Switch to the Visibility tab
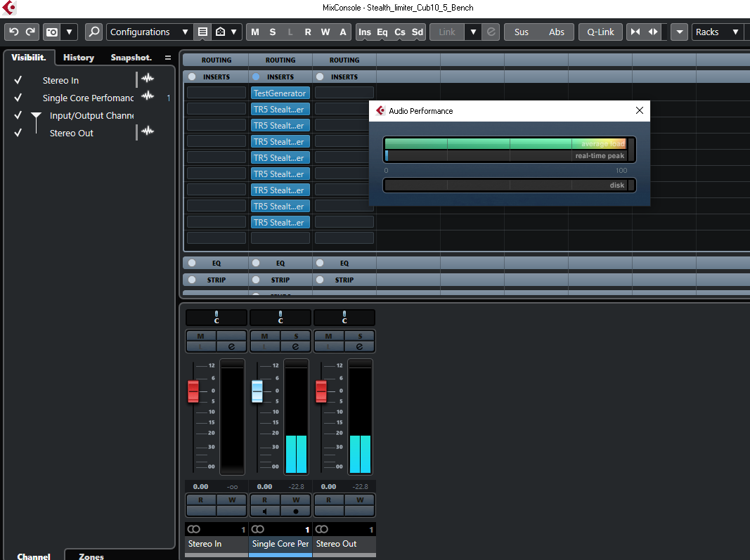The width and height of the screenshot is (750, 560). (x=29, y=58)
